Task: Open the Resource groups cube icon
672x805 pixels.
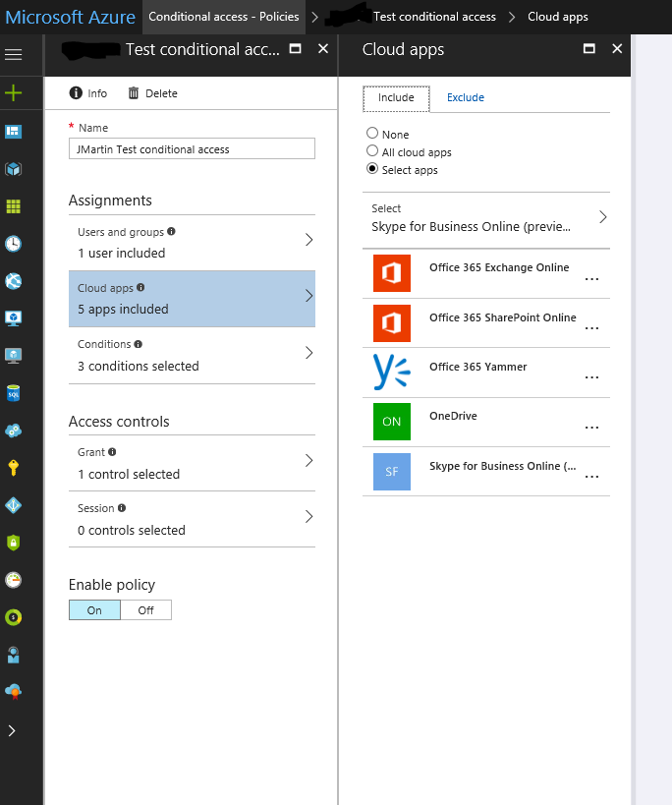Action: (14, 169)
